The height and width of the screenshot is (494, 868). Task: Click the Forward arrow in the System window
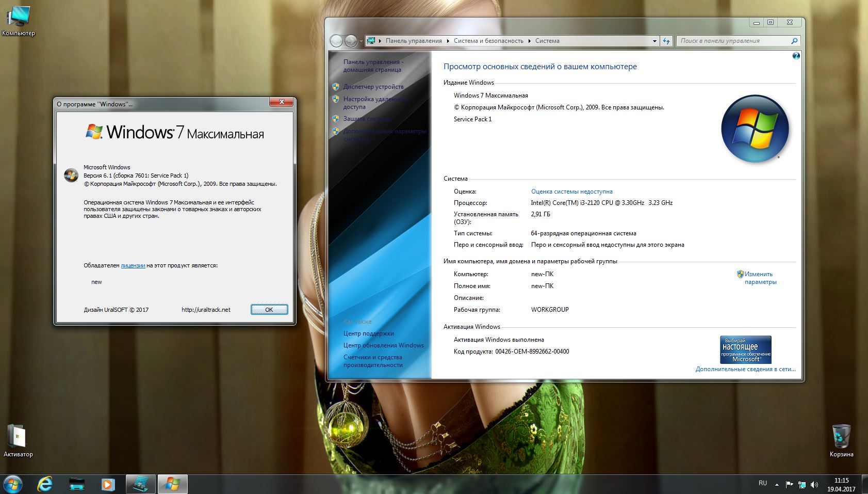tap(351, 41)
